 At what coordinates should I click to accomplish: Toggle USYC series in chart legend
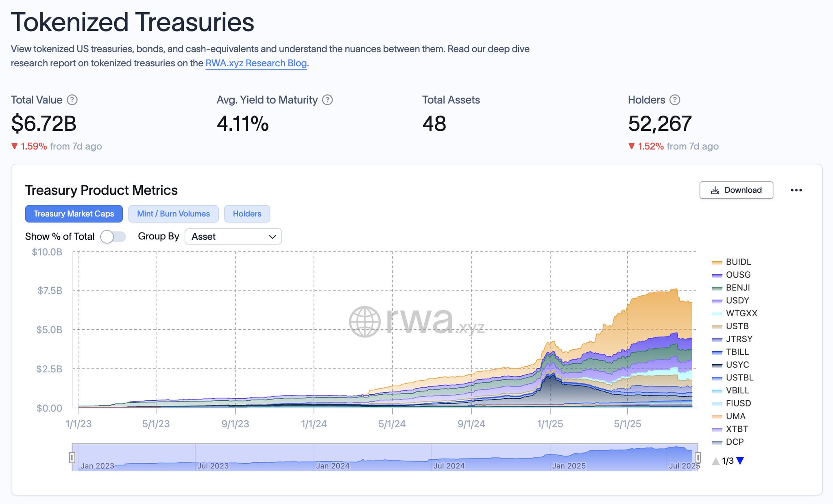[731, 365]
